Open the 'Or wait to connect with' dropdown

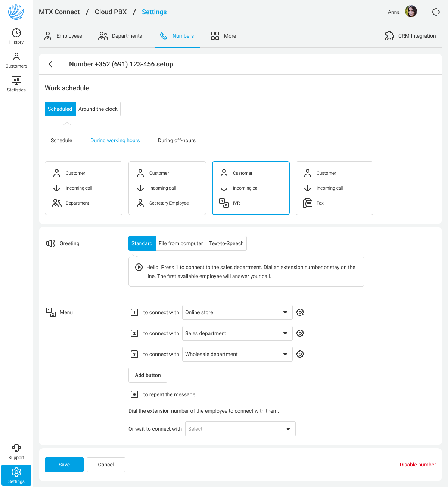pos(240,429)
